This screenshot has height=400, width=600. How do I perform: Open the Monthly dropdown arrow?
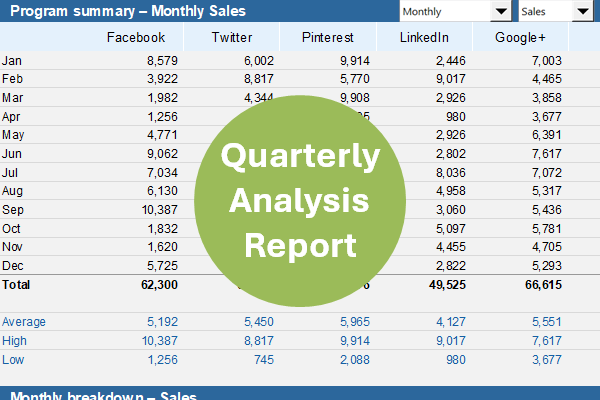pos(501,11)
